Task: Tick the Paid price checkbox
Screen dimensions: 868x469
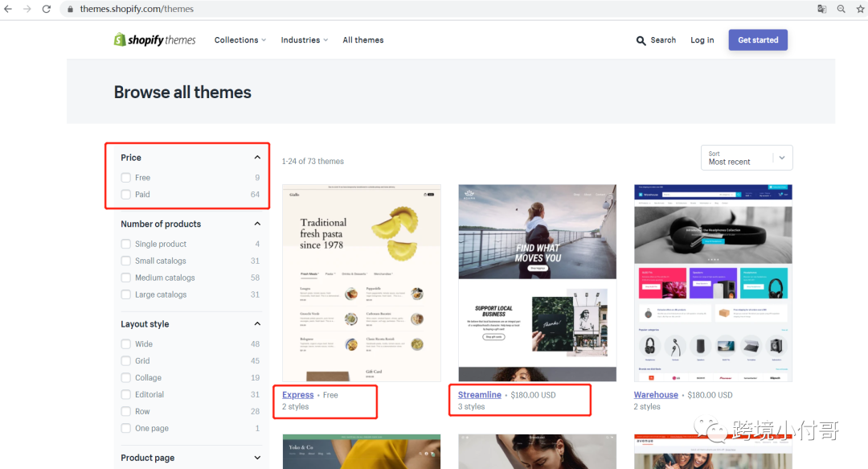Action: click(x=125, y=195)
